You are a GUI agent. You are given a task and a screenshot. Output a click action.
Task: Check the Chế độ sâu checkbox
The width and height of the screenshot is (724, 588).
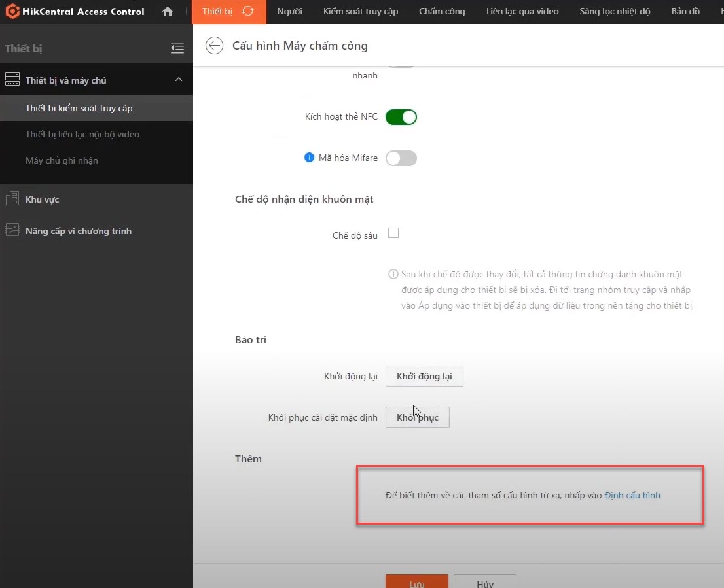pyautogui.click(x=393, y=233)
